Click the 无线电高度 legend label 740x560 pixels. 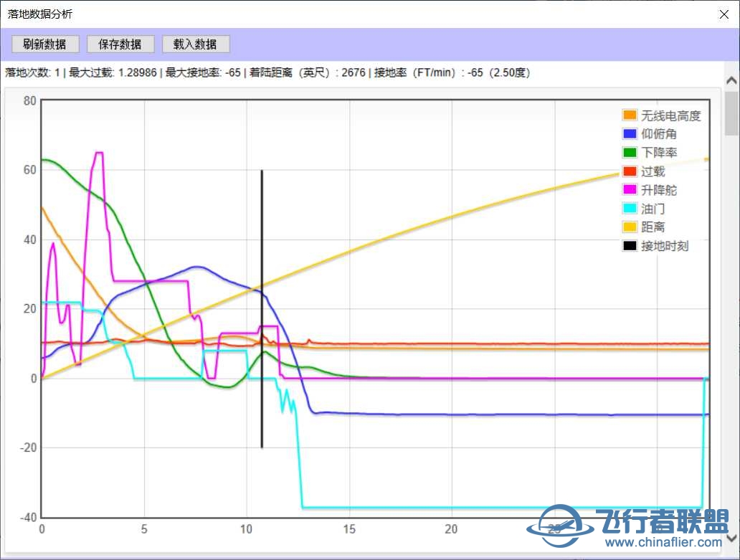pyautogui.click(x=670, y=115)
